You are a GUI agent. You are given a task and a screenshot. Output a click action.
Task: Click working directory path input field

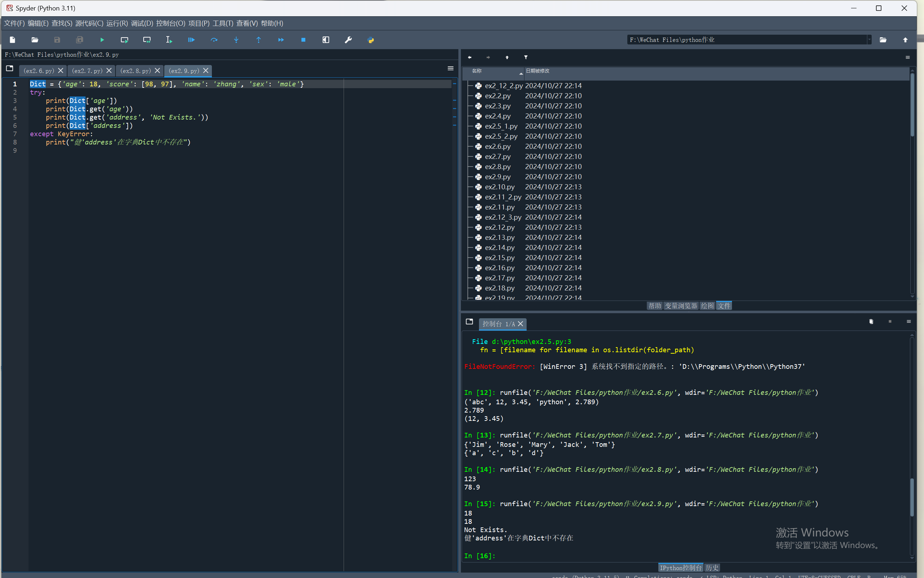point(747,40)
